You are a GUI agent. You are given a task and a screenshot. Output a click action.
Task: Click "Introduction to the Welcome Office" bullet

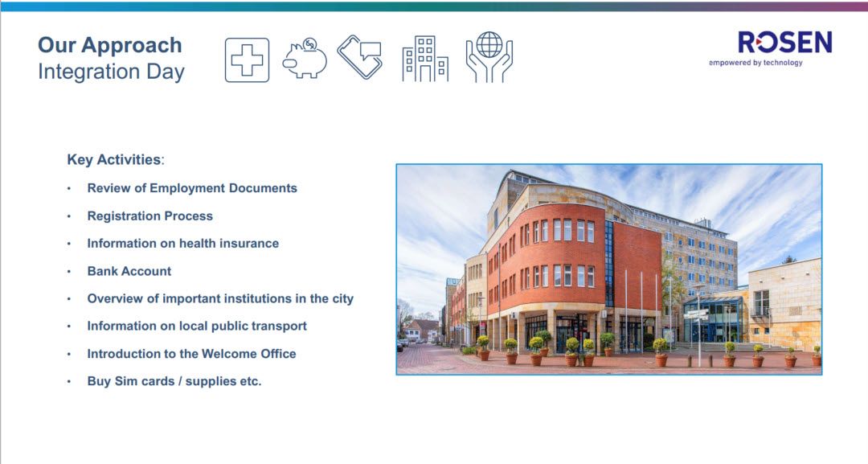coord(191,353)
